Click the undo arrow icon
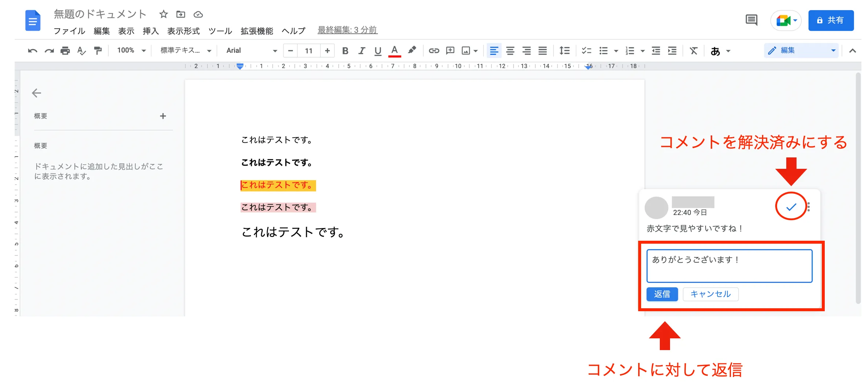Viewport: 868px width, 389px height. point(33,51)
